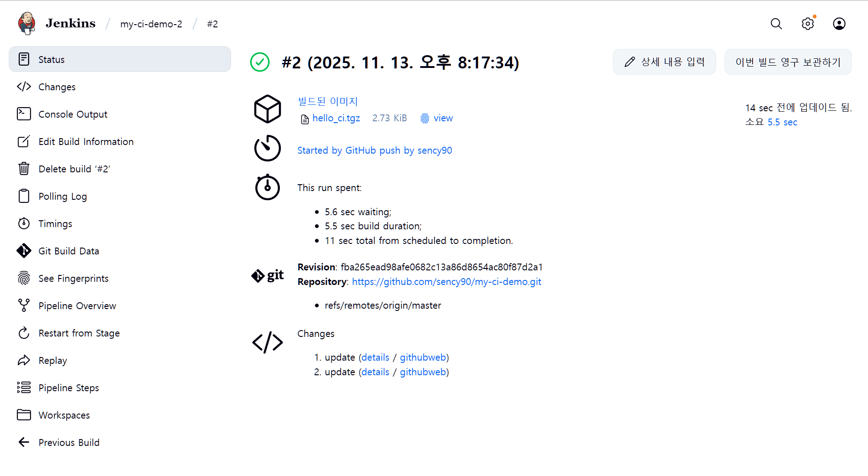Click the user account icon

coord(839,24)
